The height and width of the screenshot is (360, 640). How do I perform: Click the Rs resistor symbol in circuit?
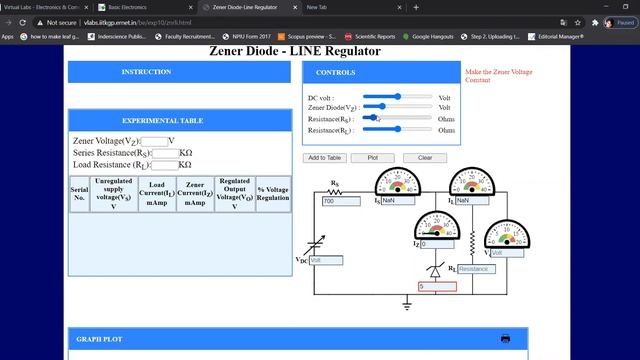pos(335,191)
